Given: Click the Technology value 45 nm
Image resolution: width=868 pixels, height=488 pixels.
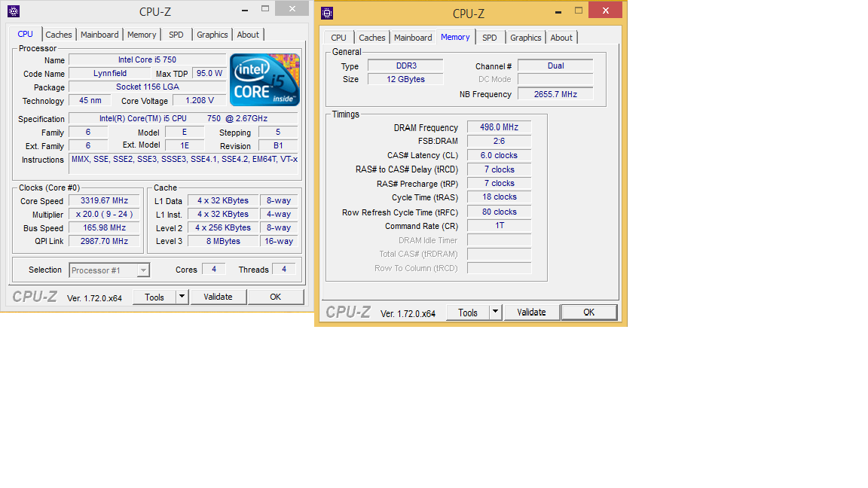Looking at the screenshot, I should (x=90, y=100).
